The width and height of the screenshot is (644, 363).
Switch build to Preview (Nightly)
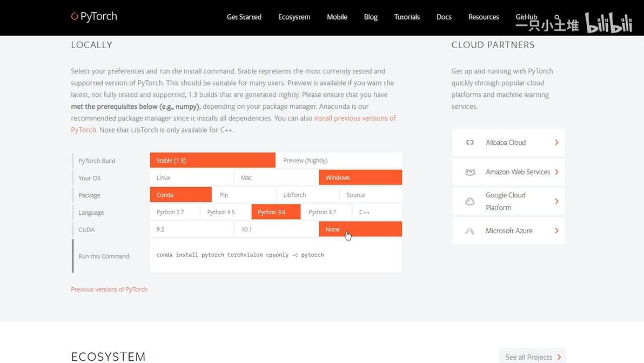(x=338, y=161)
